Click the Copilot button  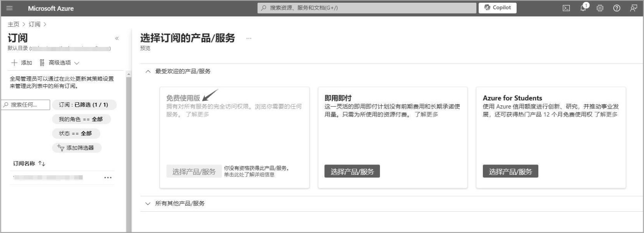click(x=498, y=8)
